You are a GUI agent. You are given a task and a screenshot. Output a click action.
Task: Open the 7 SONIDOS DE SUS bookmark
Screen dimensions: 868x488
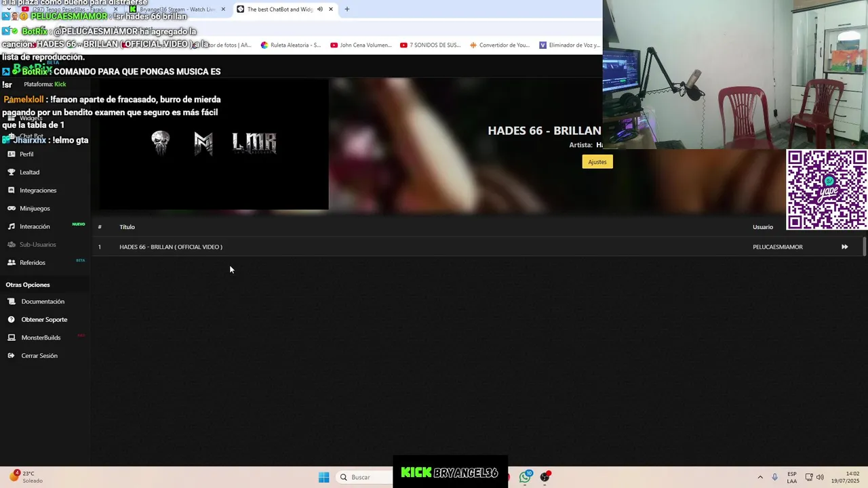point(431,45)
